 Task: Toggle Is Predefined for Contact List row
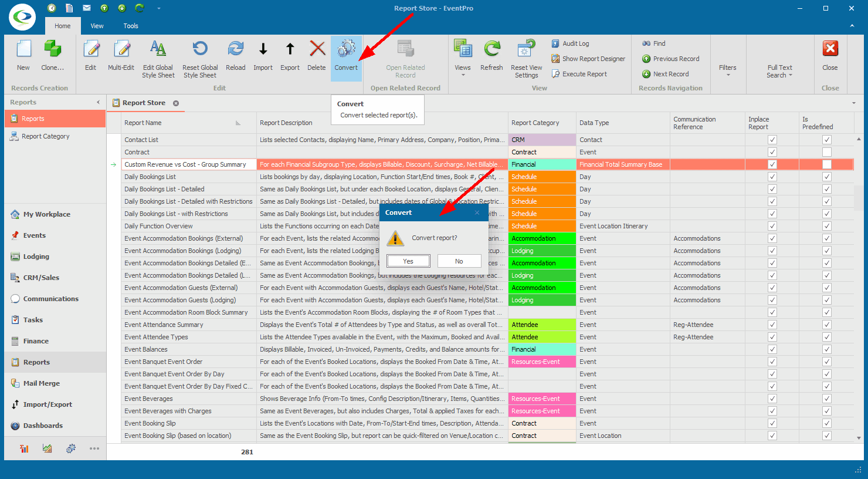tap(826, 140)
